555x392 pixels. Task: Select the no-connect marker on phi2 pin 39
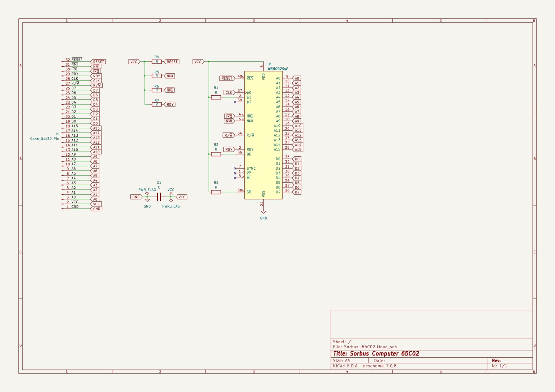pyautogui.click(x=235, y=101)
